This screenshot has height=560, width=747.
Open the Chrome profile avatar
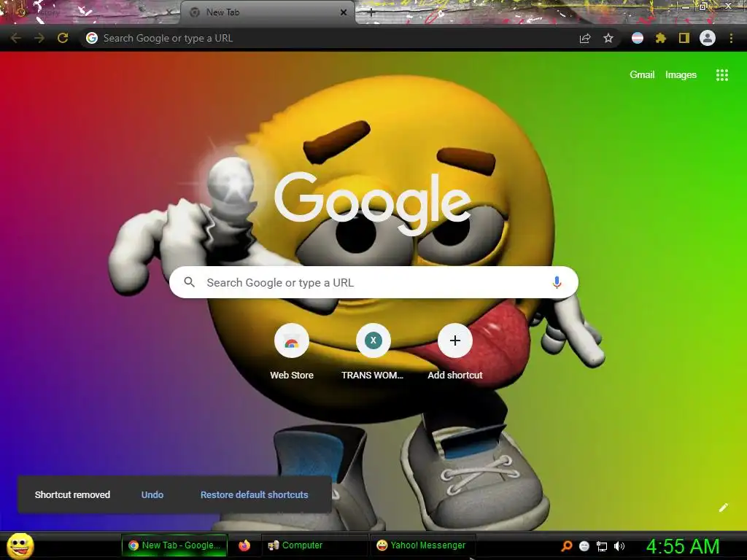[708, 38]
